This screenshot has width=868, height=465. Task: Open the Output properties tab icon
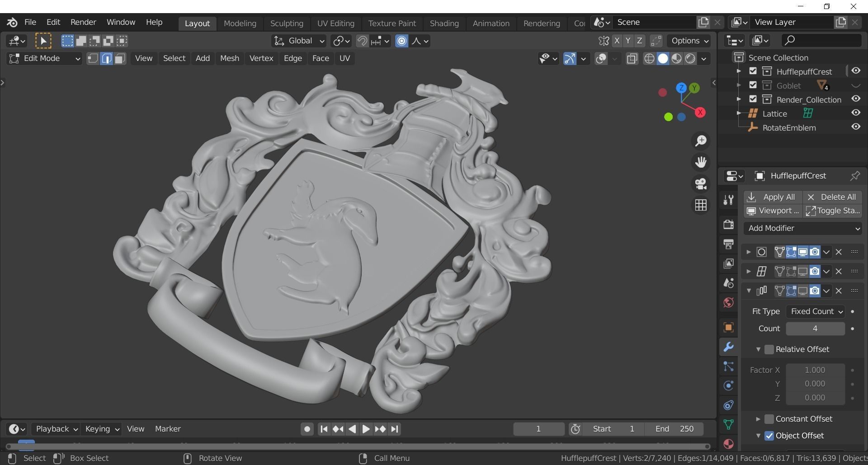(x=728, y=244)
